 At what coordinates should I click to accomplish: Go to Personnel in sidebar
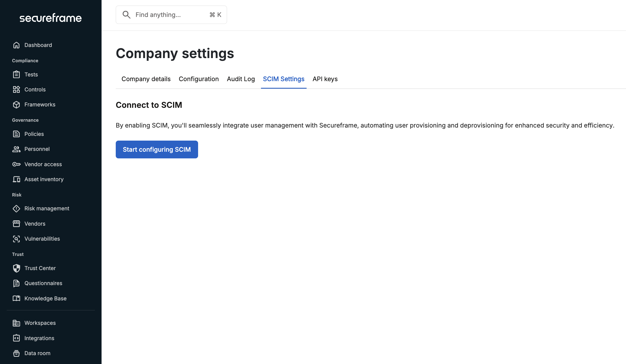tap(37, 149)
